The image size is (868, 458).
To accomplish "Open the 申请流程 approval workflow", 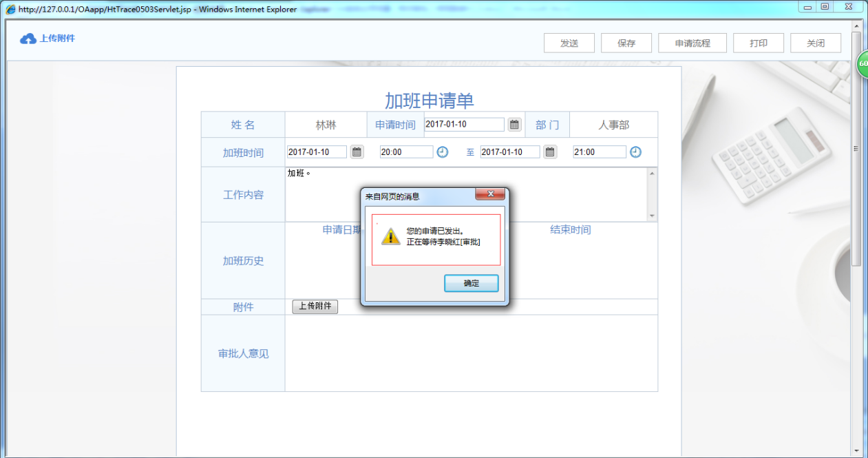I will point(692,42).
